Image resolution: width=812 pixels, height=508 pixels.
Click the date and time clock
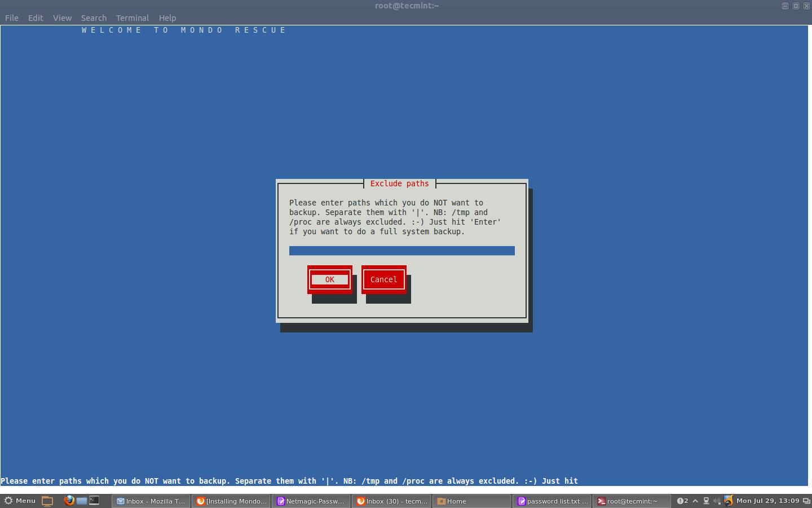click(767, 501)
